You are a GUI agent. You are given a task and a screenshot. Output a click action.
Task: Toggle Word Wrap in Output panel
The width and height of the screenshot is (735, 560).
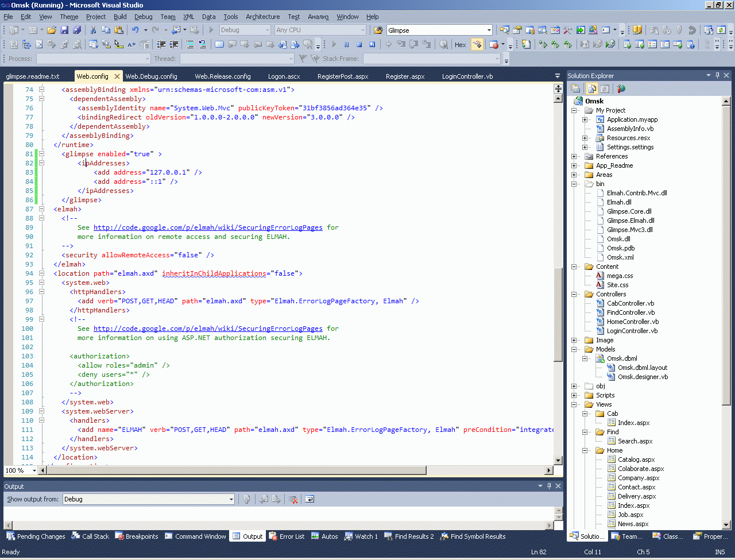(310, 499)
